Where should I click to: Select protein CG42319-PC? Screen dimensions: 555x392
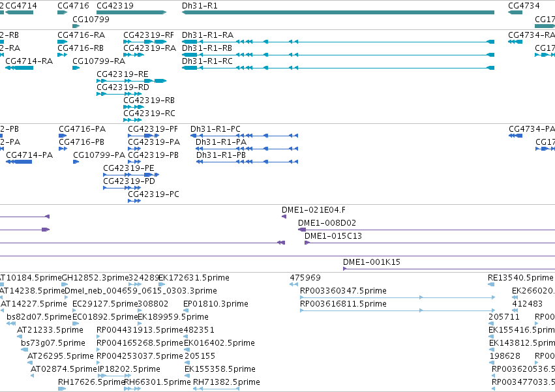[x=154, y=194]
